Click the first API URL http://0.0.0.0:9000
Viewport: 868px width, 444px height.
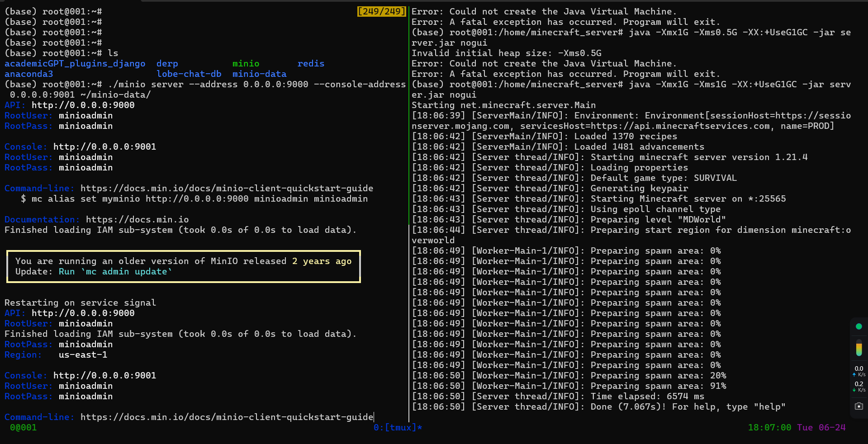(x=83, y=105)
